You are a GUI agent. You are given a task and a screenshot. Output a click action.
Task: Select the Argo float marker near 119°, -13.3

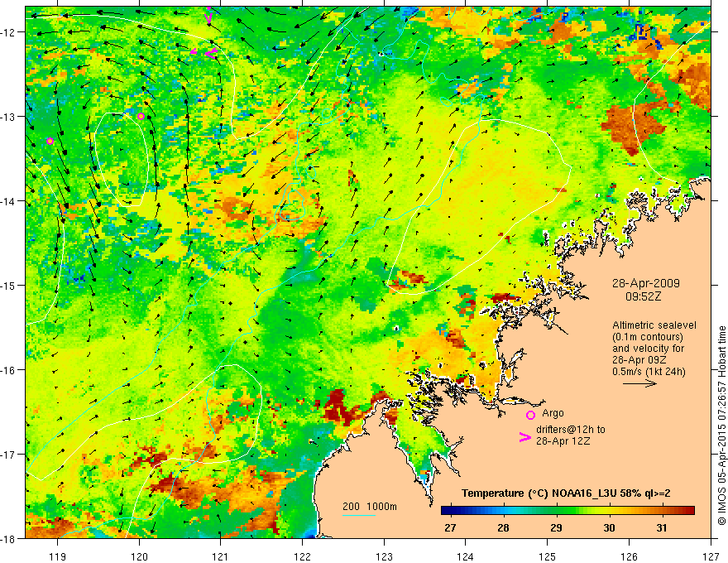pos(50,141)
